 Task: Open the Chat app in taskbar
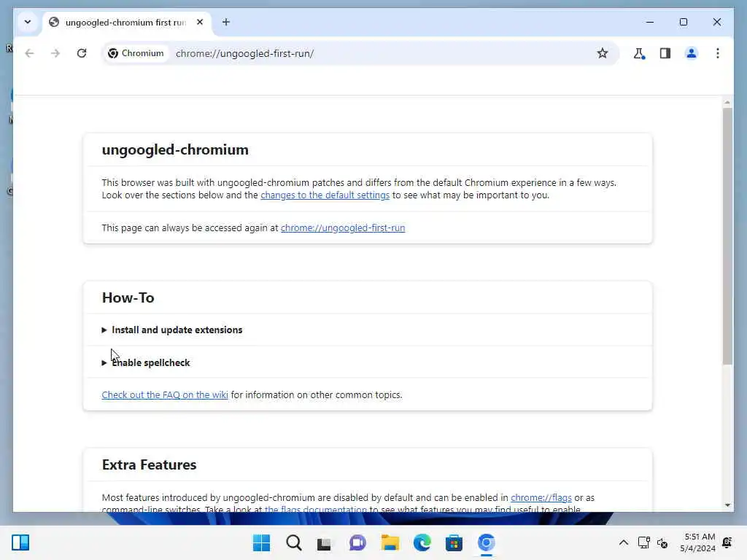pyautogui.click(x=357, y=542)
